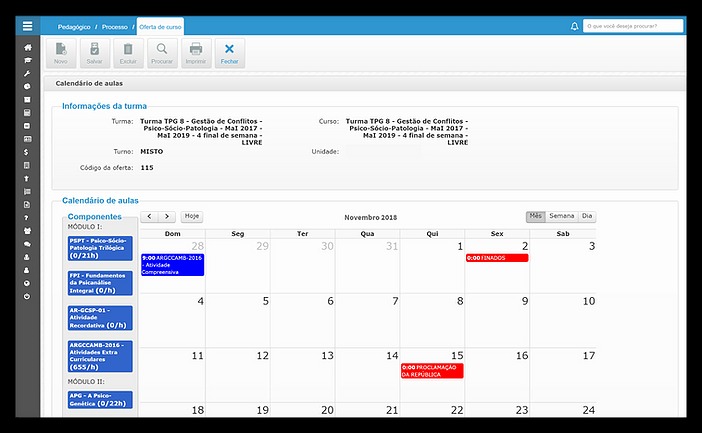Go to next month in calendar
This screenshot has width=702, height=433.
point(167,216)
